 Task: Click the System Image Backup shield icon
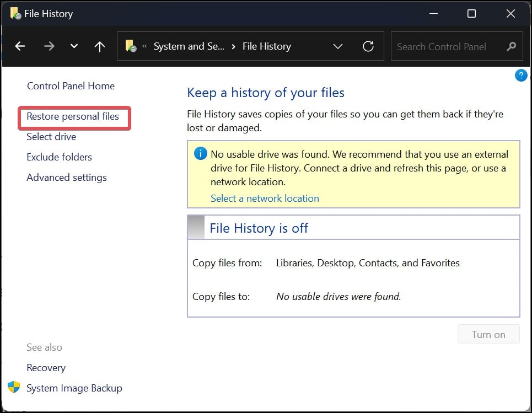pos(14,387)
